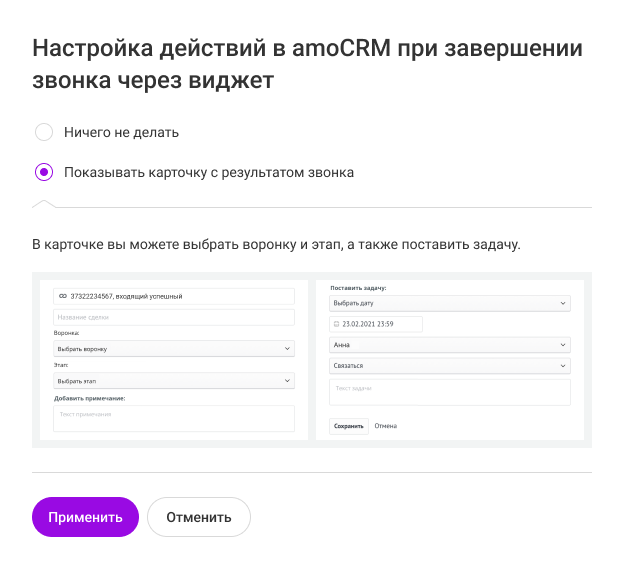The image size is (624, 569).
Task: Click the calendar icon next to 23.02.2021
Action: pyautogui.click(x=336, y=324)
